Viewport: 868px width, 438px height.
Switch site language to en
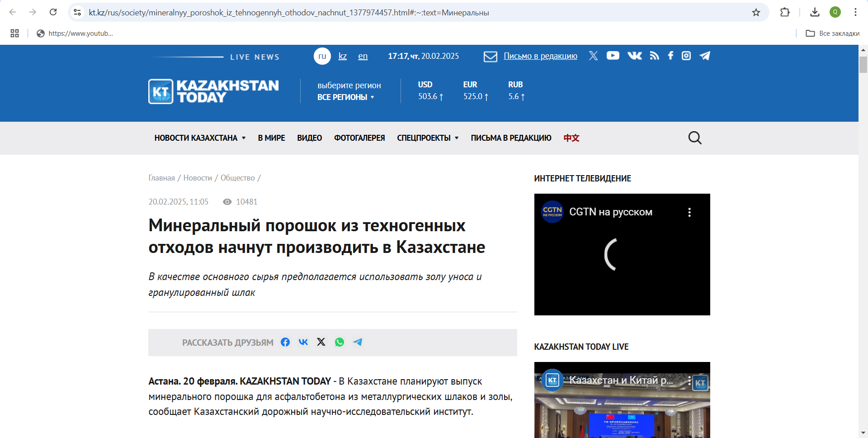(363, 56)
